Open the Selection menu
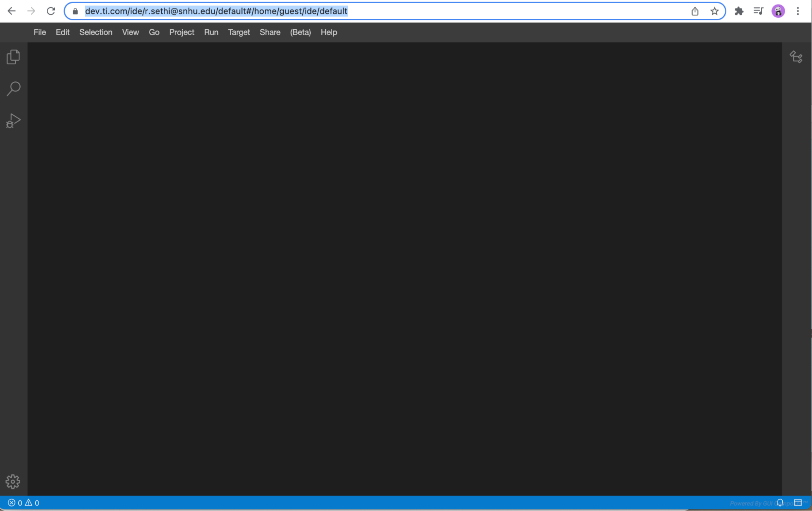Screen dimensions: 812x511 pyautogui.click(x=96, y=32)
